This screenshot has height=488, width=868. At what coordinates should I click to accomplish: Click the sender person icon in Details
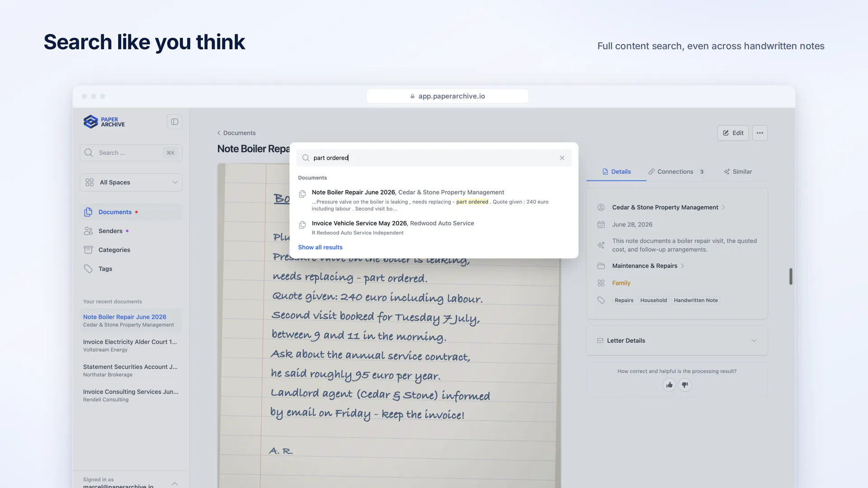[601, 207]
